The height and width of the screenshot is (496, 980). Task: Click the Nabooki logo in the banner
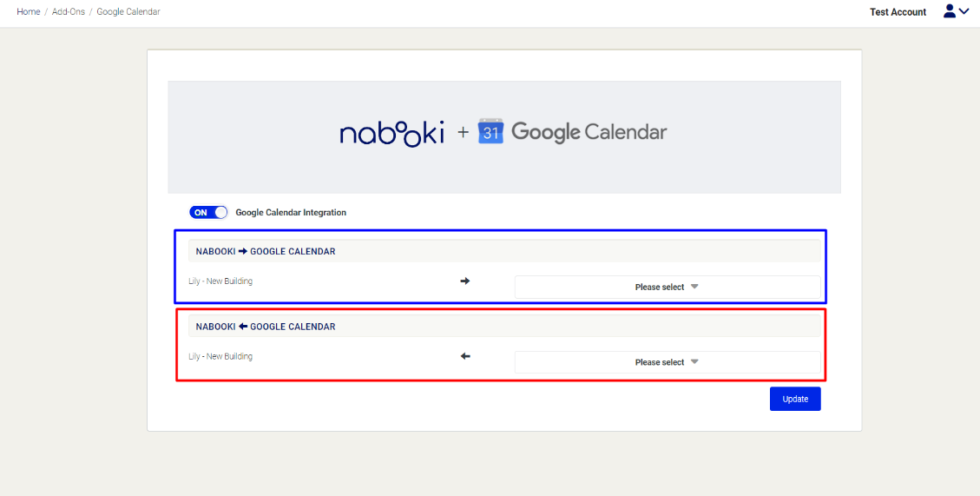pos(391,133)
